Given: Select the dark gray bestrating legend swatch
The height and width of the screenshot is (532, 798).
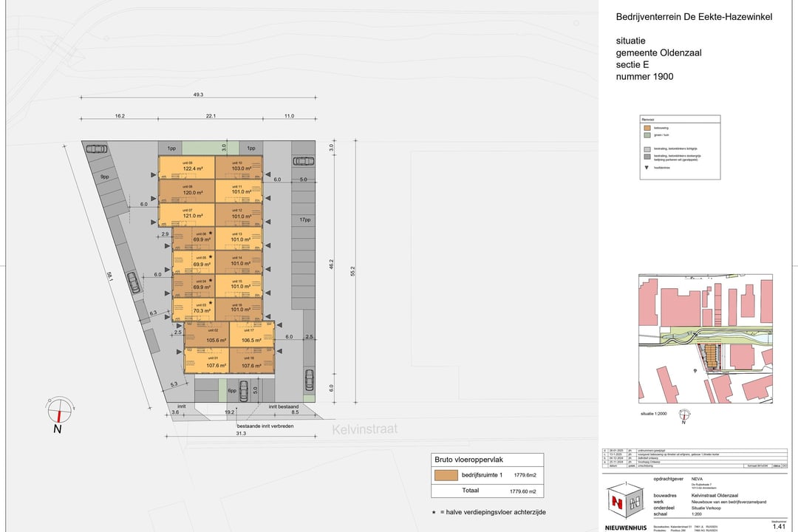Looking at the screenshot, I should [x=647, y=157].
